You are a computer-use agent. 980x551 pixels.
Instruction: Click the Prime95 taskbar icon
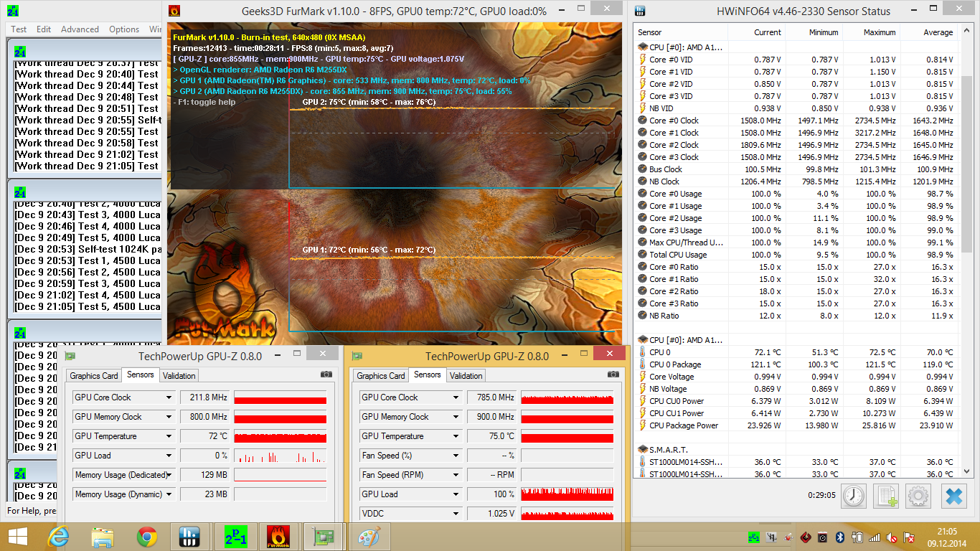pyautogui.click(x=235, y=537)
